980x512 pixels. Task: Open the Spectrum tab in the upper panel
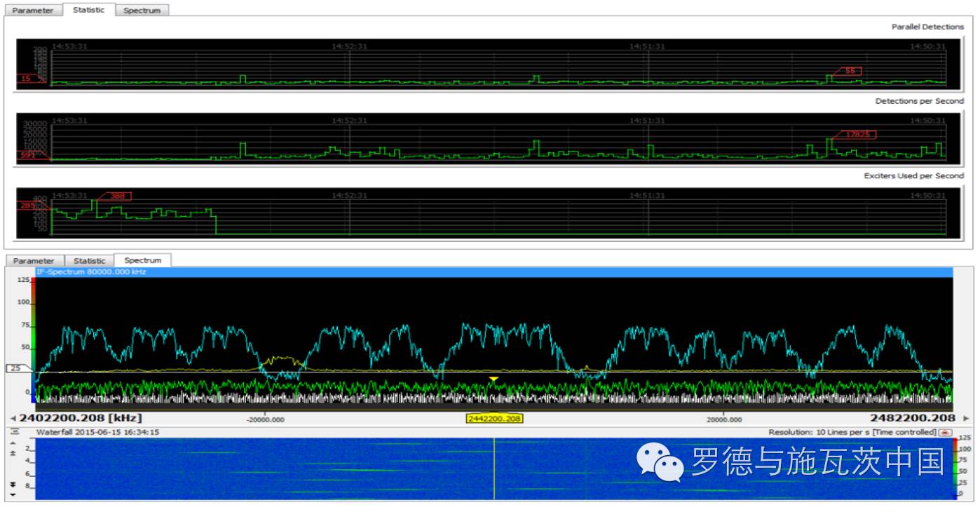[142, 11]
